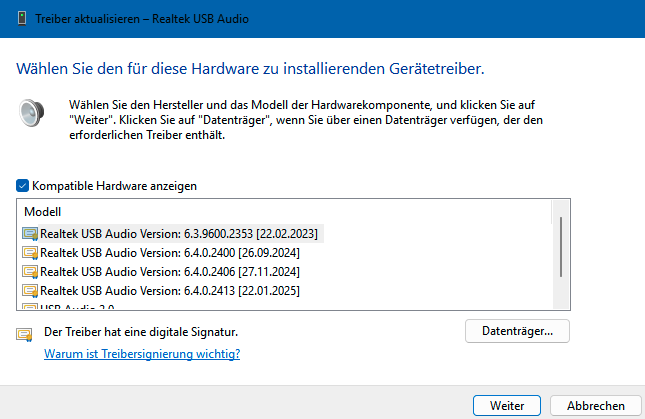Cancel with the Abbrechen button
The image size is (645, 419).
(x=596, y=406)
